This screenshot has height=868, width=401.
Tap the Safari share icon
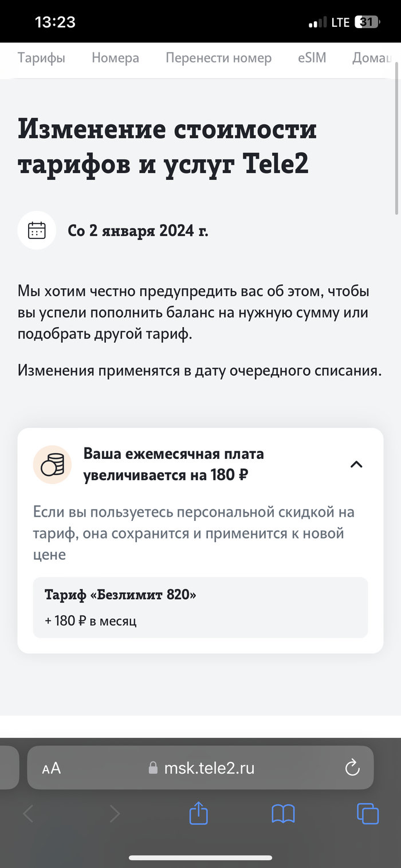[x=198, y=813]
